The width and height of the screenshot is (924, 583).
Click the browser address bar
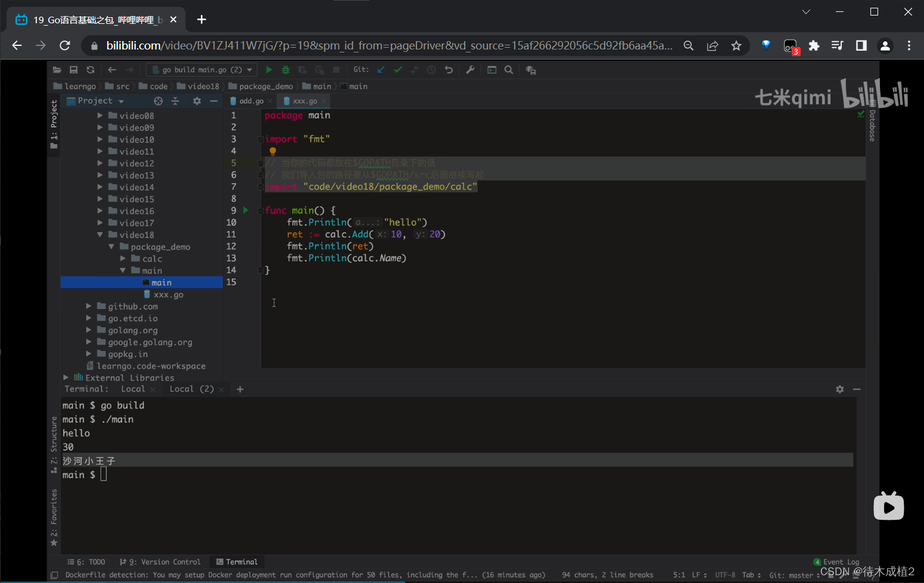[390, 46]
